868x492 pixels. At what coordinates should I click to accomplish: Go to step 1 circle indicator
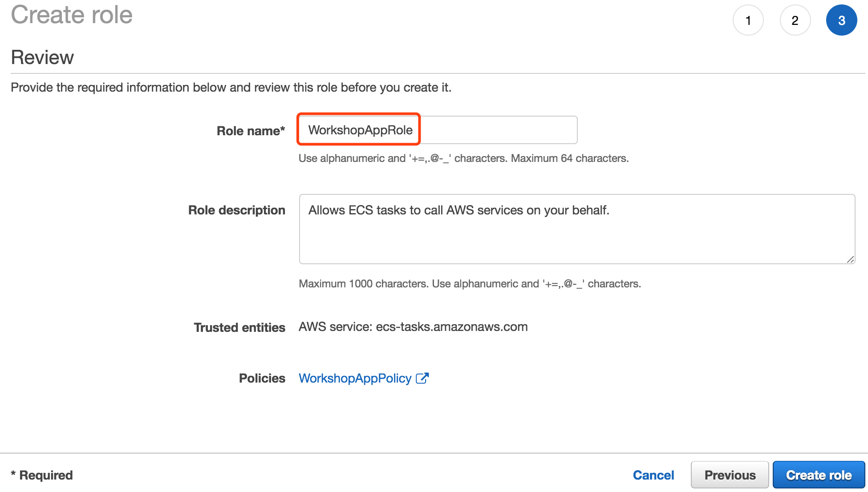(748, 20)
